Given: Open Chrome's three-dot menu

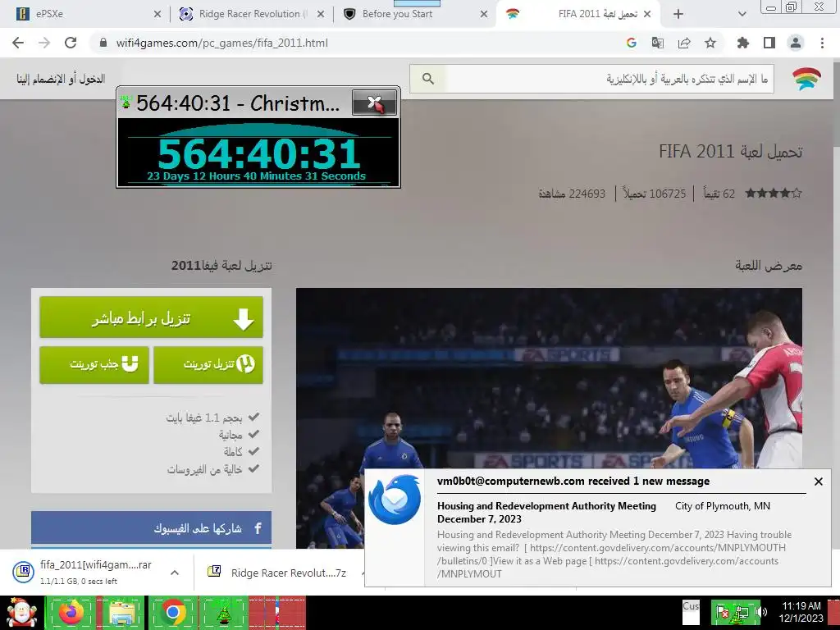Looking at the screenshot, I should pyautogui.click(x=822, y=43).
